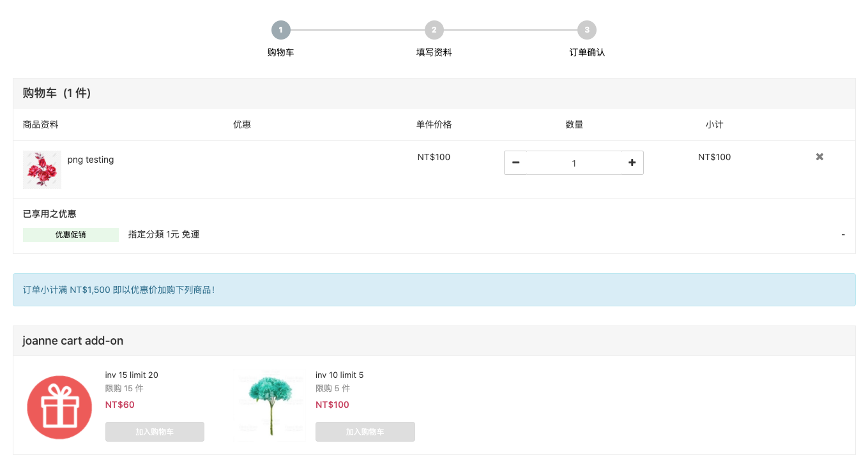Screen dimensions: 868x471
Task: Open inv 10 limit 5 add-on title
Action: (x=339, y=375)
